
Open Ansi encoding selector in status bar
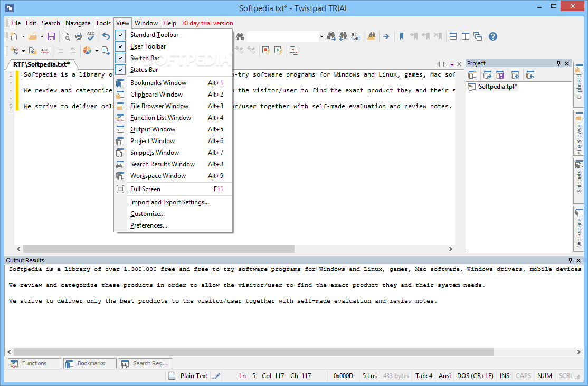[445, 375]
